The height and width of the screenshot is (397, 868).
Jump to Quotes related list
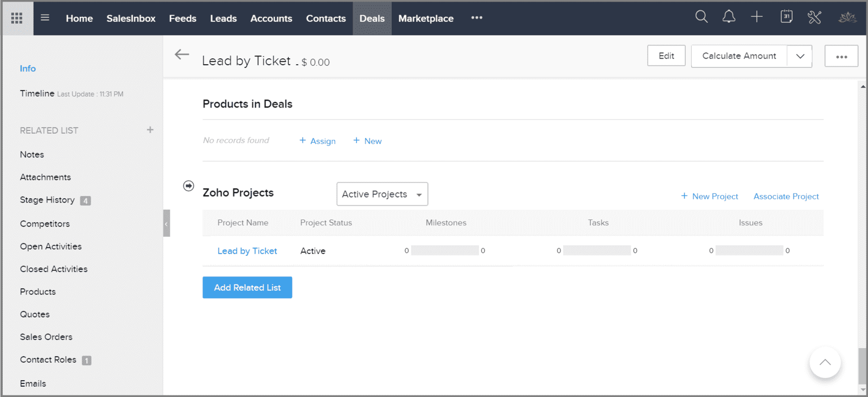[x=35, y=314]
